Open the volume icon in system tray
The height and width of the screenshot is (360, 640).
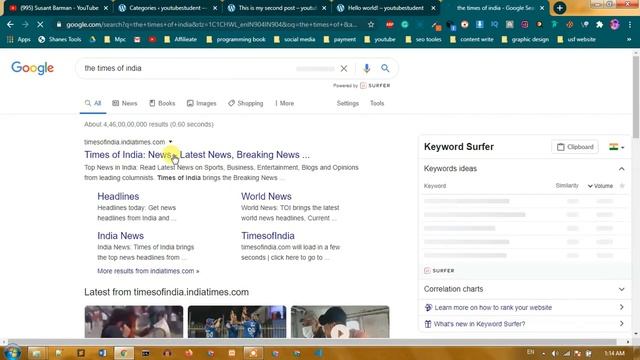click(555, 353)
